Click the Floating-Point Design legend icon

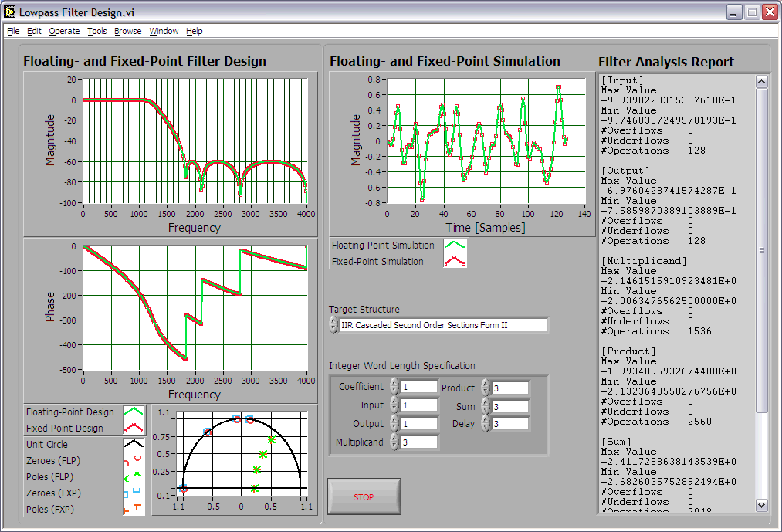tap(134, 412)
